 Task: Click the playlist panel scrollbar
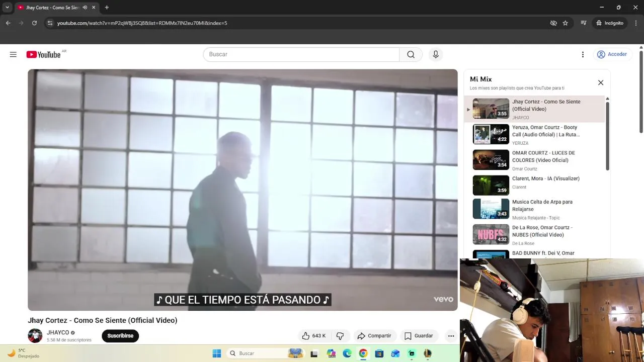pyautogui.click(x=607, y=136)
